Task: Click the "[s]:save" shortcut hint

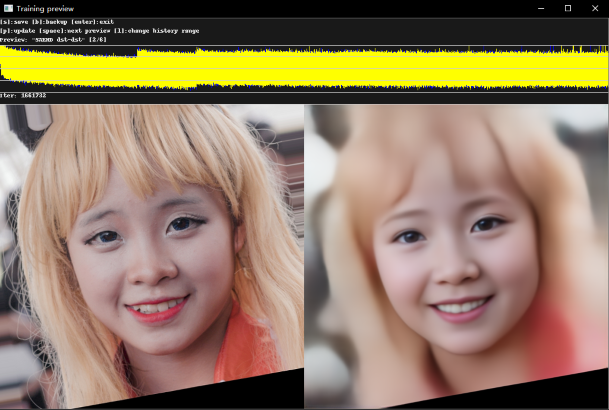Action: pos(14,22)
